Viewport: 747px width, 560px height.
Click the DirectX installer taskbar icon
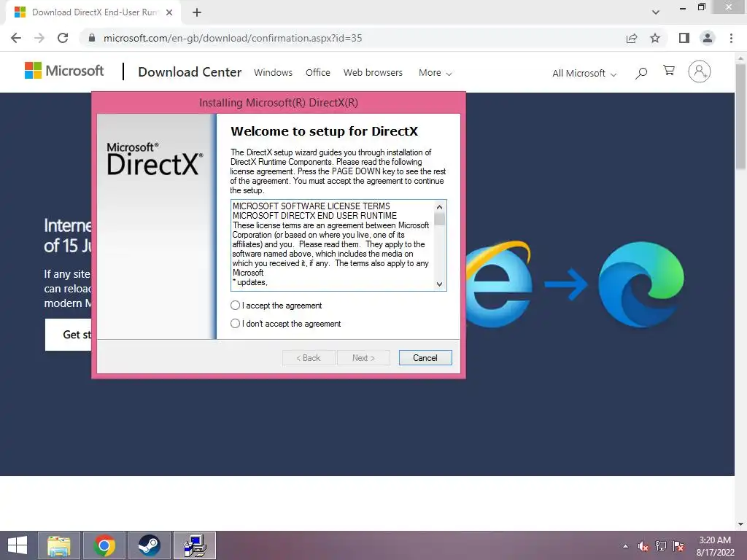point(195,545)
